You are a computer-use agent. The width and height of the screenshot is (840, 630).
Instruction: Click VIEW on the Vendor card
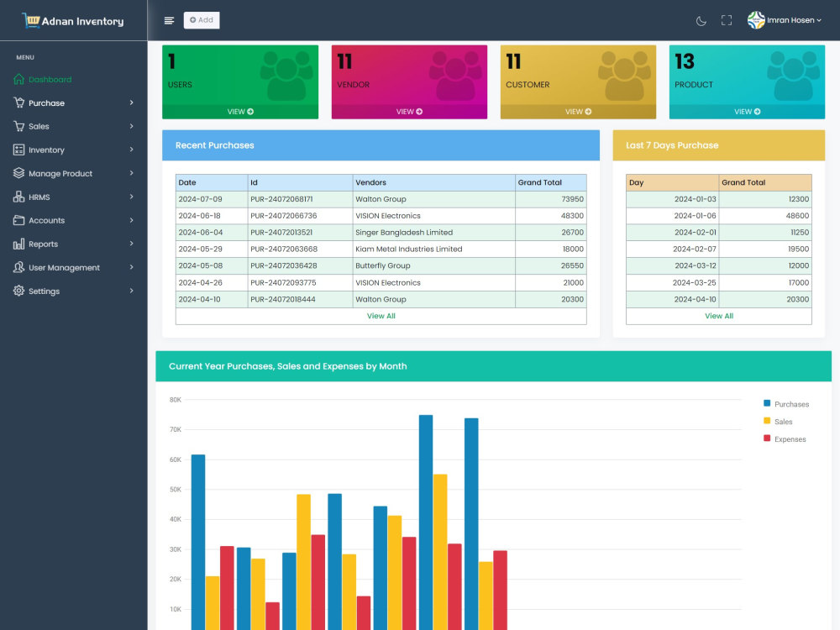tap(409, 112)
